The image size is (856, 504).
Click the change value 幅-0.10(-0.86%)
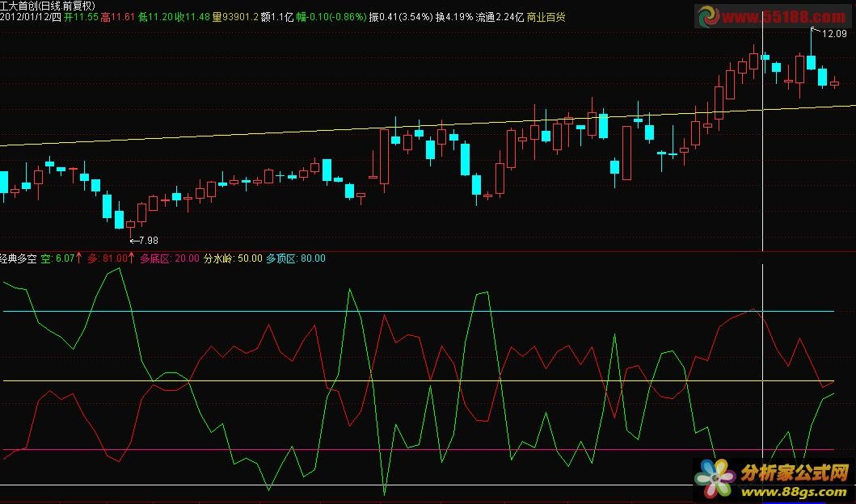[331, 17]
